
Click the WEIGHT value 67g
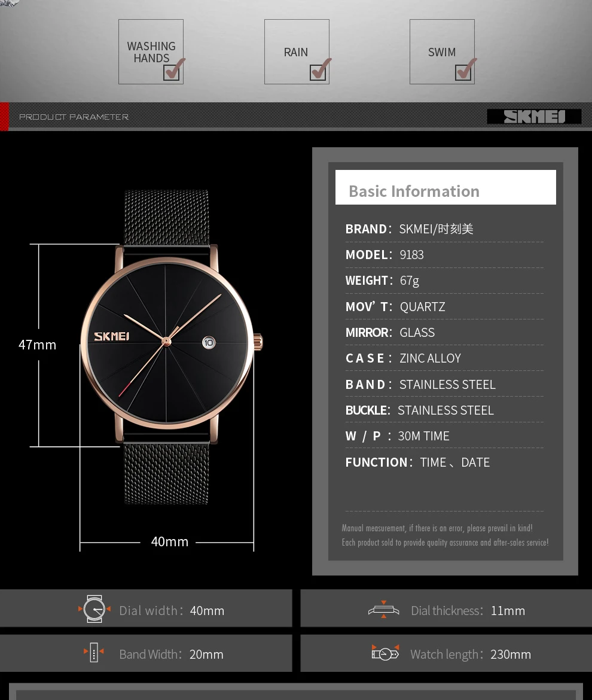(409, 281)
